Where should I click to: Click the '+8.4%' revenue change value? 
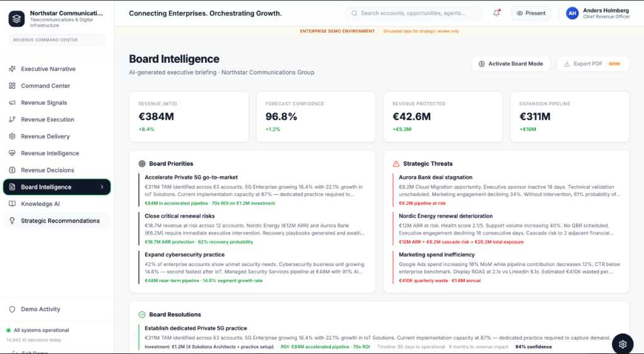[x=146, y=130]
